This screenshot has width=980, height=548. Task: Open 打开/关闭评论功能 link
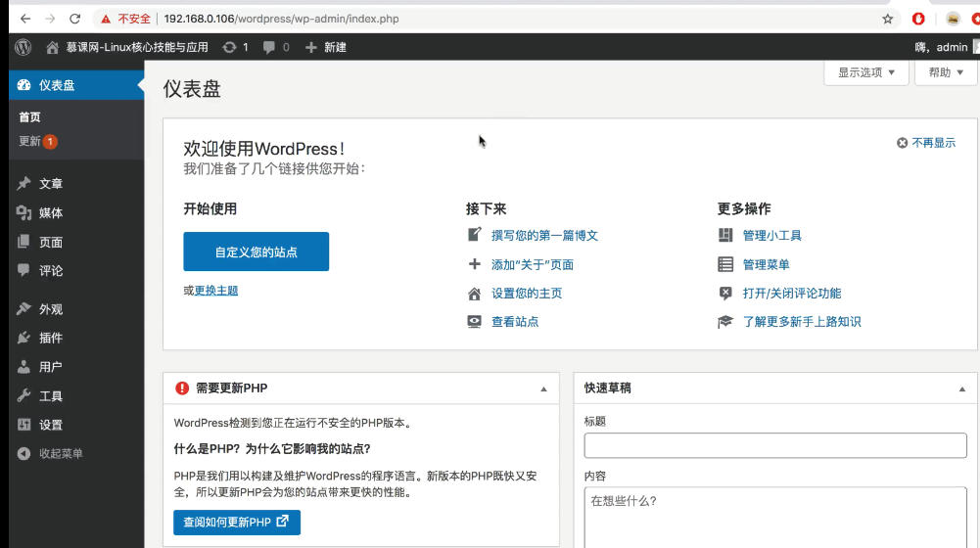pos(792,293)
